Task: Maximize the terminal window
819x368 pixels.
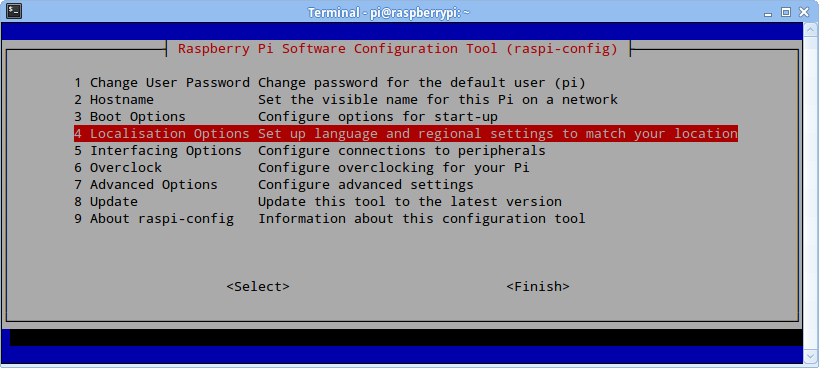Action: coord(786,12)
